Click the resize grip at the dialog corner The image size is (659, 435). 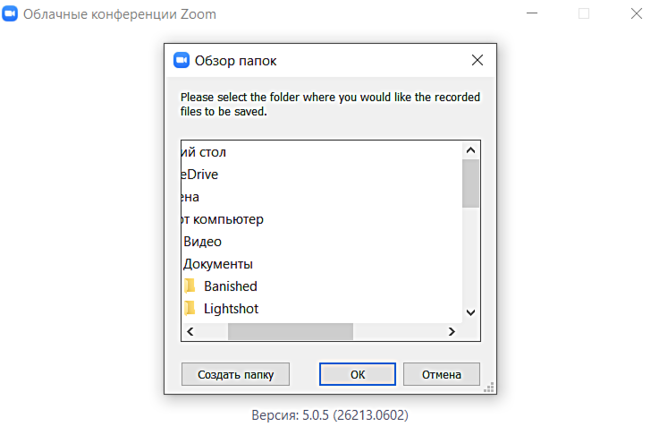click(489, 387)
